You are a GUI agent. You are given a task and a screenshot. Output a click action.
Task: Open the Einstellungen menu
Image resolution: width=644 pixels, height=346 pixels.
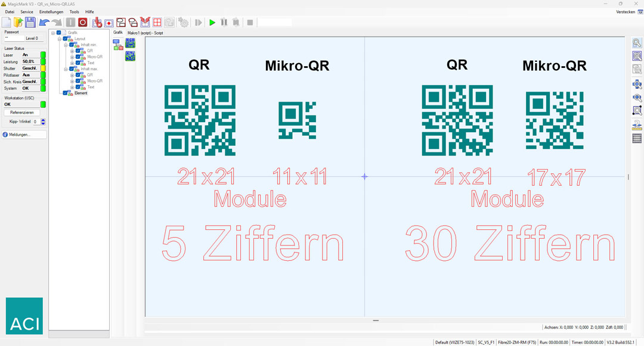pos(51,12)
